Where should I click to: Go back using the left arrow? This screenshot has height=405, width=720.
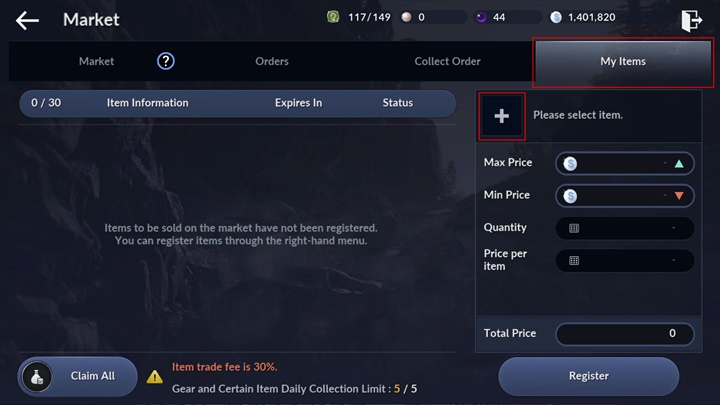coord(27,20)
